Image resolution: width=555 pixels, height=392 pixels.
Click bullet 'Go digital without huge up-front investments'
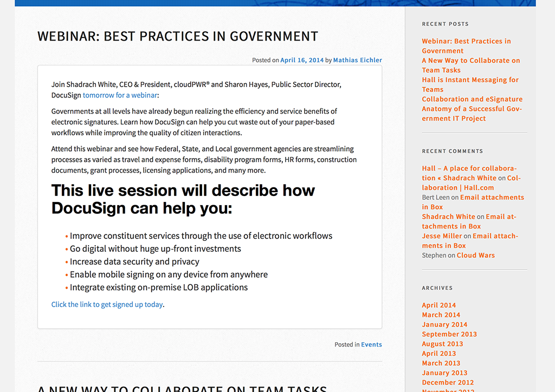point(156,249)
